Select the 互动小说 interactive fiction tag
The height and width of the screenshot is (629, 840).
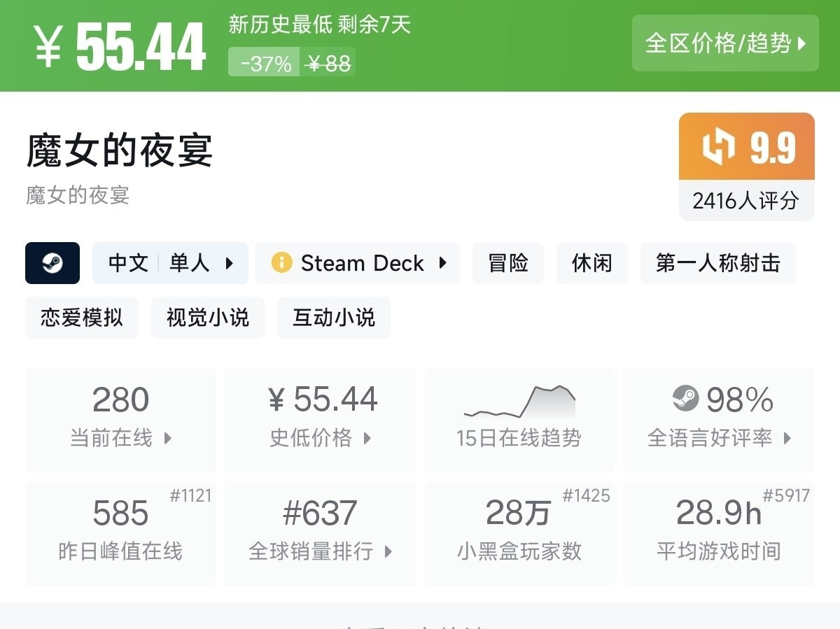coord(334,318)
